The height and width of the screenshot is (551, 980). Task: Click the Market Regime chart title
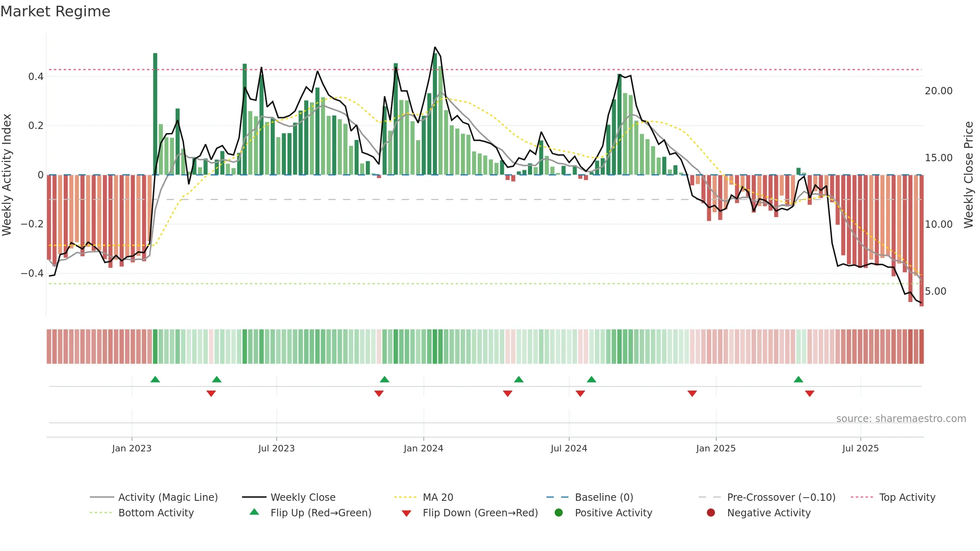(x=56, y=11)
